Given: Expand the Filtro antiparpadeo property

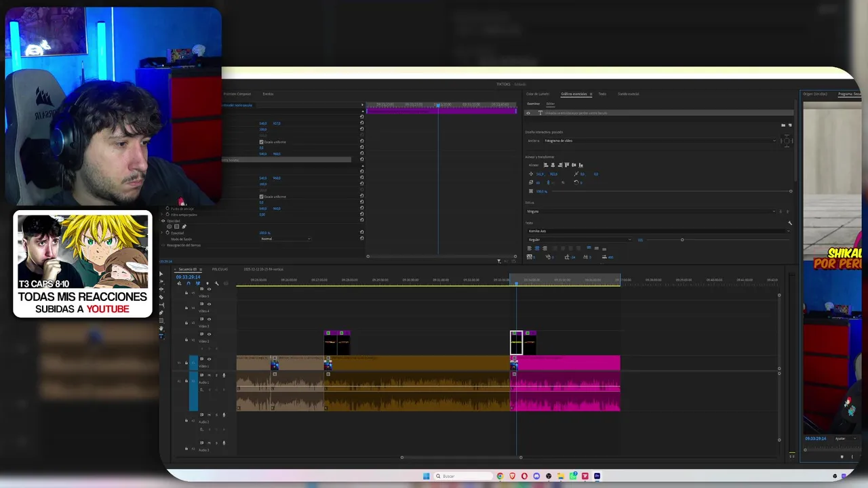Looking at the screenshot, I should pos(163,215).
